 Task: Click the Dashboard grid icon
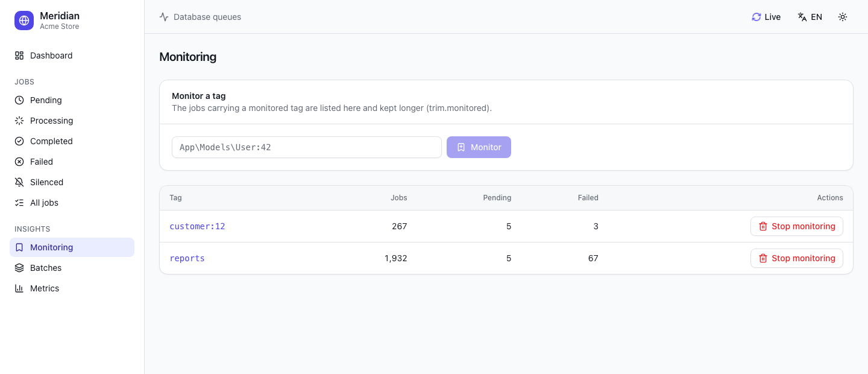[x=19, y=55]
